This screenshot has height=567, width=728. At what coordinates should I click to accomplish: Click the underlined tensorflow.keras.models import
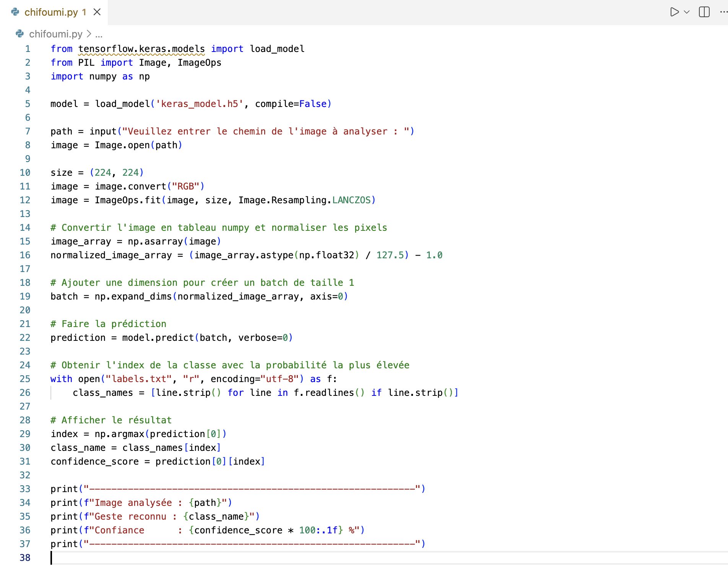pos(141,49)
